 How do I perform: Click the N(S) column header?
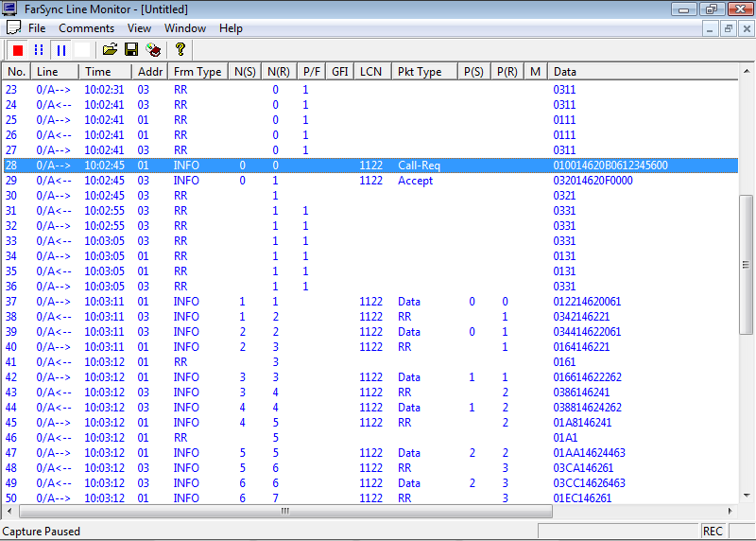(245, 72)
